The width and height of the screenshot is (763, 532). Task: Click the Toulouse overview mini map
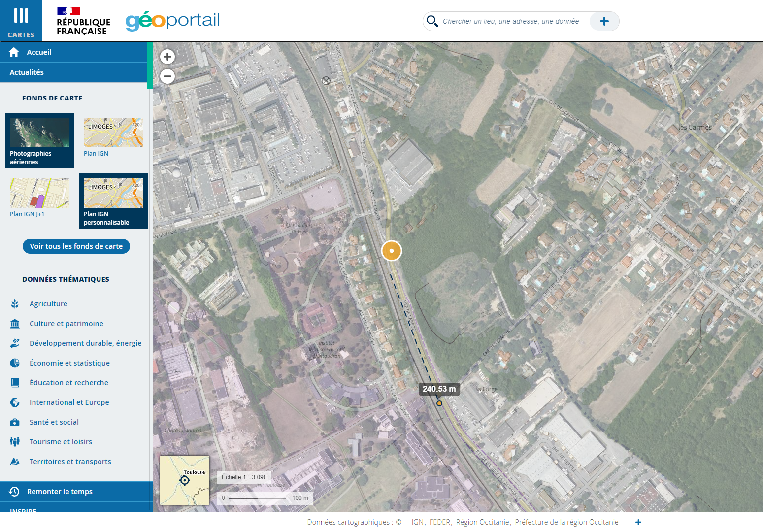(185, 480)
